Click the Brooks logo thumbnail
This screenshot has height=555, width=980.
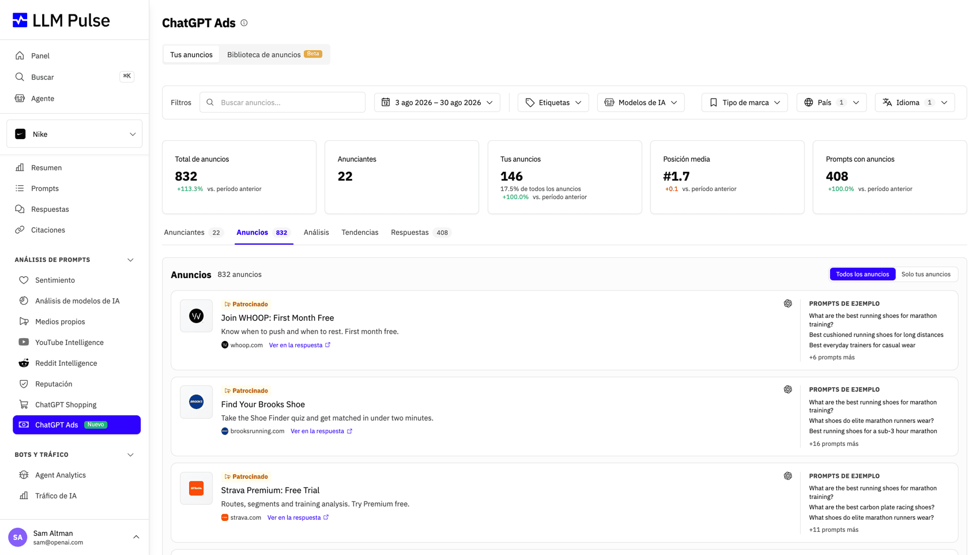point(197,402)
